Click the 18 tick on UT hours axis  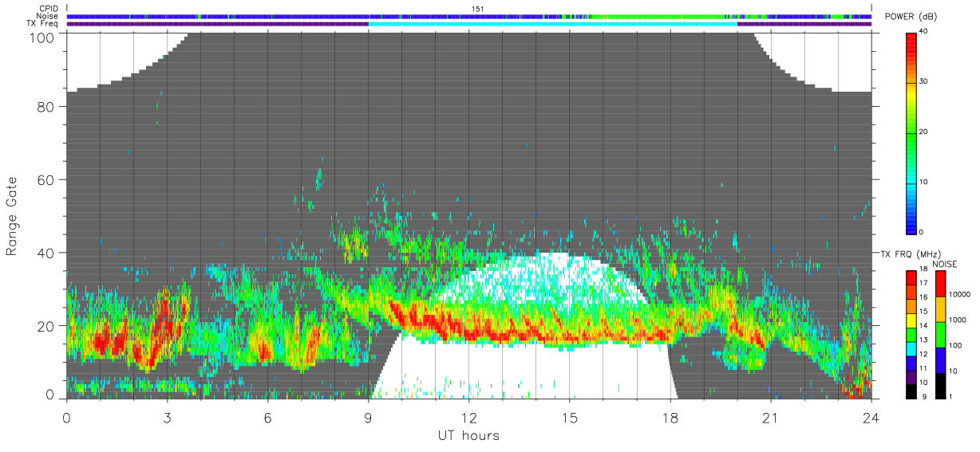pos(670,417)
